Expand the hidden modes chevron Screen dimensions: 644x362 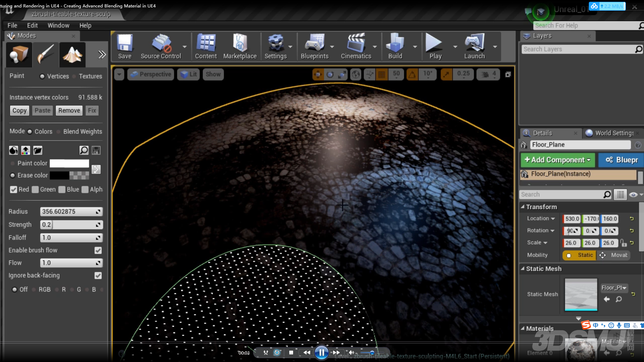click(102, 55)
